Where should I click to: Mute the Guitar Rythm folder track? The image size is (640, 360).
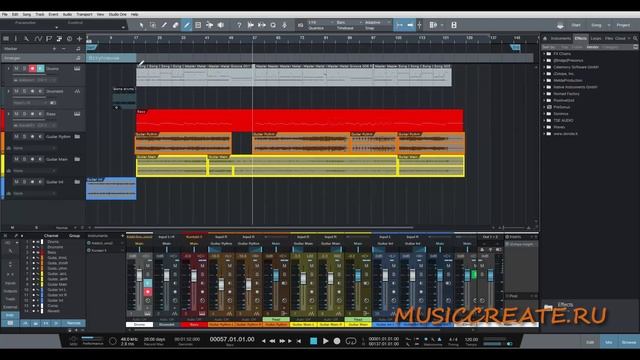(16, 136)
